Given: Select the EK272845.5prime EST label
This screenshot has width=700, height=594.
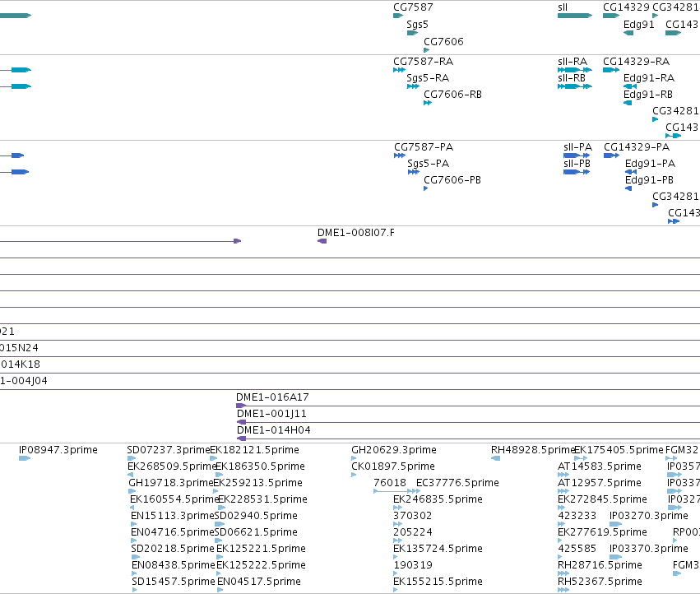Looking at the screenshot, I should pos(603,499).
